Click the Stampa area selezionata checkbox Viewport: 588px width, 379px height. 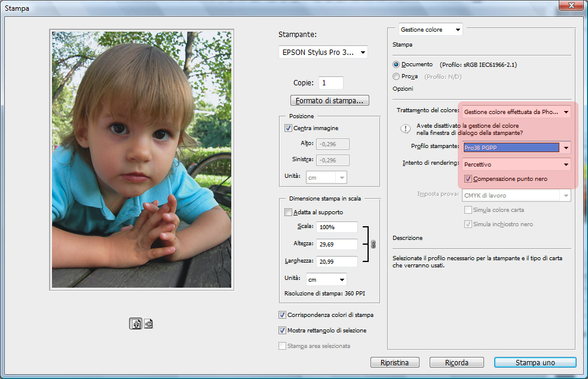282,346
